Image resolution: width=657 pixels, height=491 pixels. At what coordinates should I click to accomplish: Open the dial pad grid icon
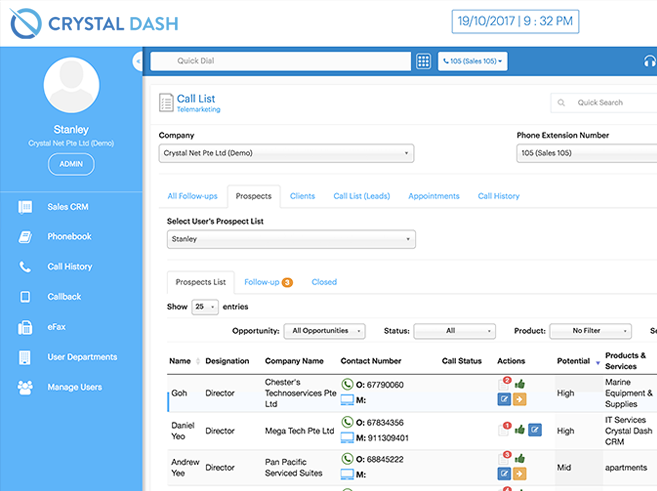(x=423, y=61)
